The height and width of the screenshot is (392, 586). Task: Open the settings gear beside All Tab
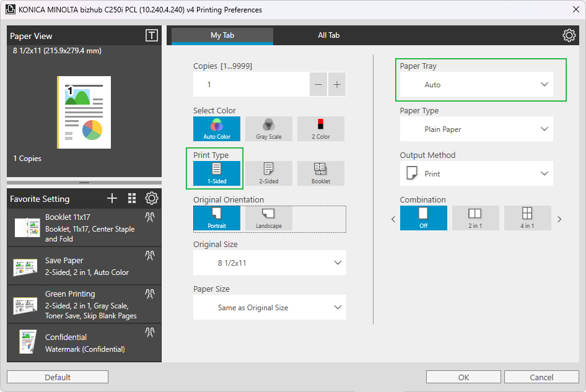click(569, 35)
